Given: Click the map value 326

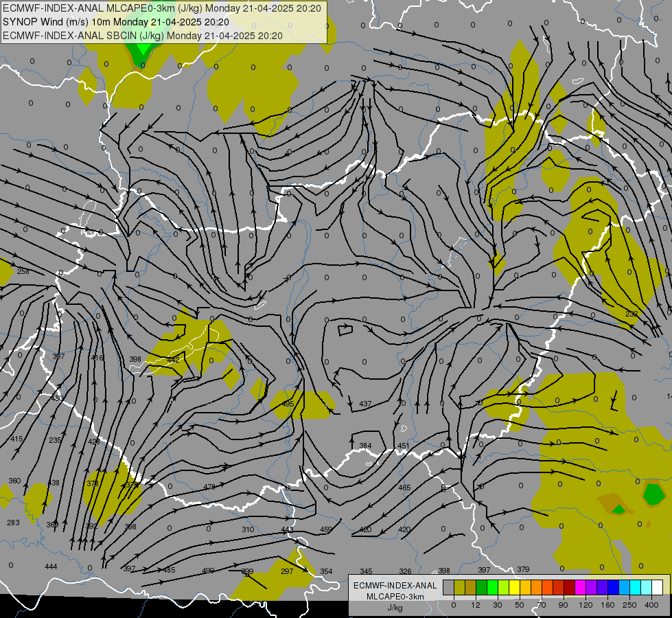Looking at the screenshot, I should [405, 571].
